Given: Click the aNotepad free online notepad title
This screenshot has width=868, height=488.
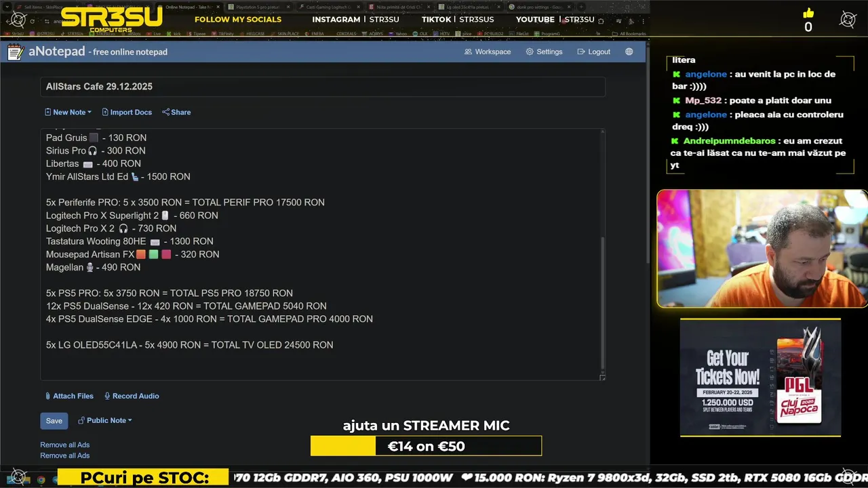Looking at the screenshot, I should tap(98, 52).
